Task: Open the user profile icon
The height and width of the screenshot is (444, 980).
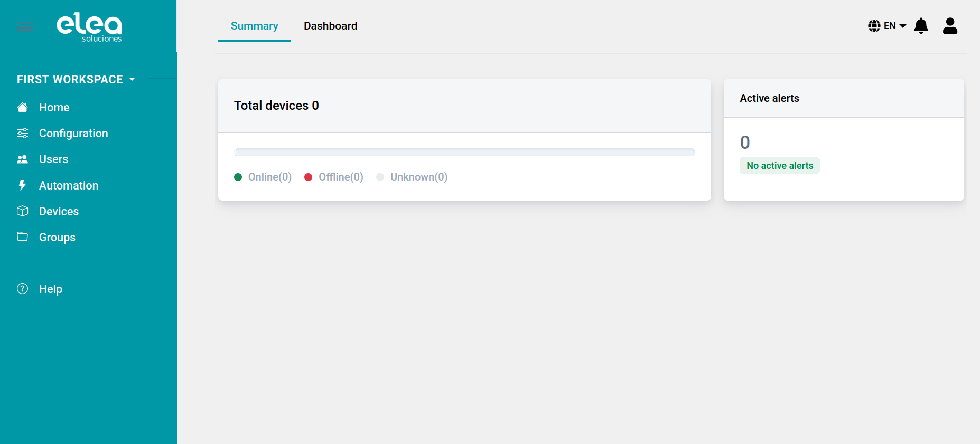Action: pos(950,26)
